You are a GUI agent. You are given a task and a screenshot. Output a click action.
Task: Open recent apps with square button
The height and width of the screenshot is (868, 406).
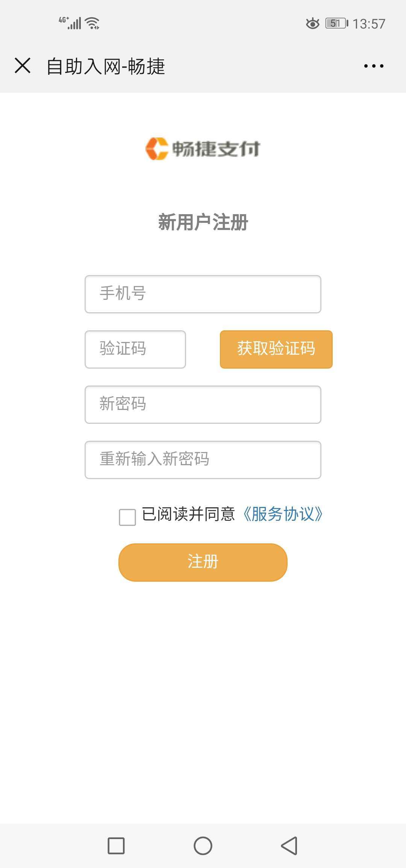click(x=116, y=846)
